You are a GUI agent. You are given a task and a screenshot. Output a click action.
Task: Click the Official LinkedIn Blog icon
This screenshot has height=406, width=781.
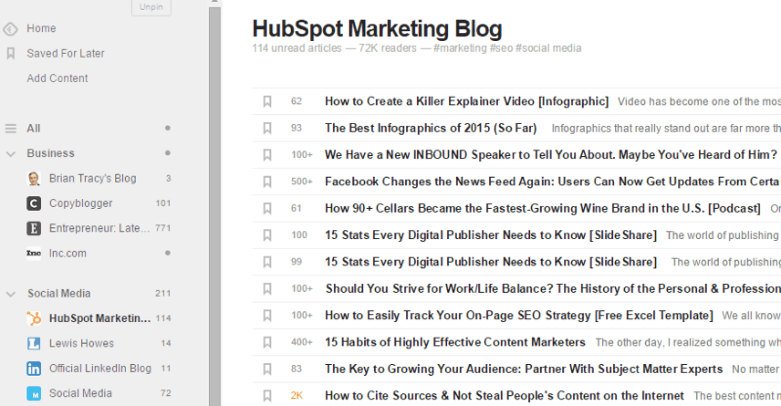(33, 368)
